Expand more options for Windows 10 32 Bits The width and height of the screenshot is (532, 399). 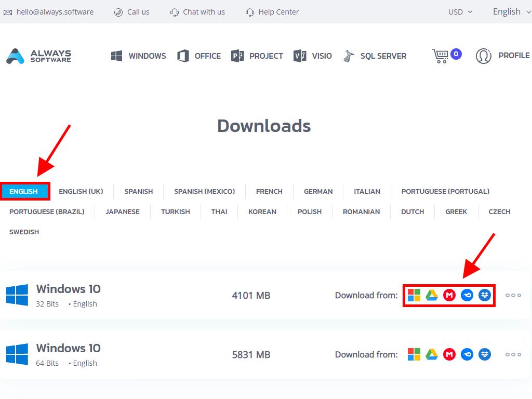pos(513,295)
